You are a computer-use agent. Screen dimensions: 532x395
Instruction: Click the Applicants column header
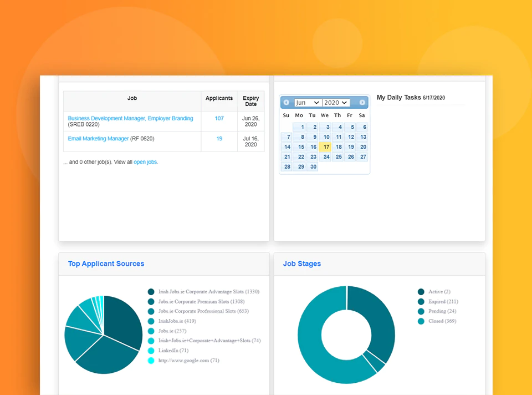219,98
